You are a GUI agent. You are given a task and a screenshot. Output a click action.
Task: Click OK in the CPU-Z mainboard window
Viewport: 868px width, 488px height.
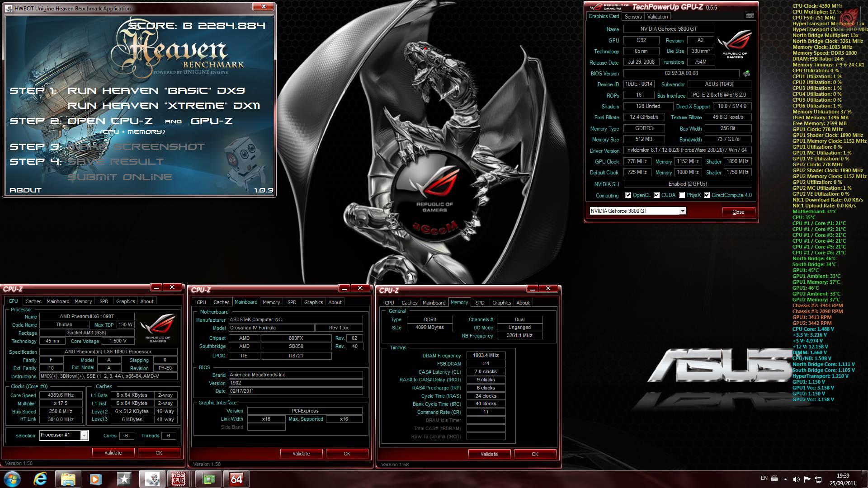point(347,454)
